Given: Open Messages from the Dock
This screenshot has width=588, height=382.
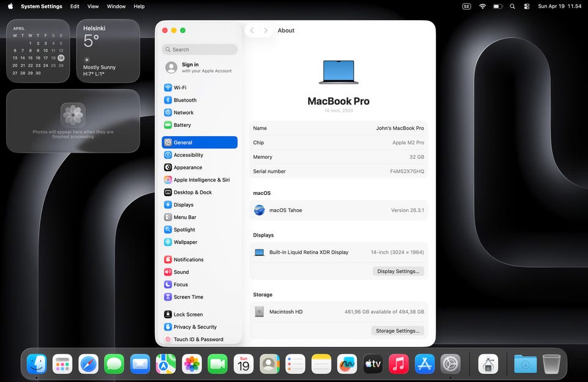Looking at the screenshot, I should (x=114, y=364).
